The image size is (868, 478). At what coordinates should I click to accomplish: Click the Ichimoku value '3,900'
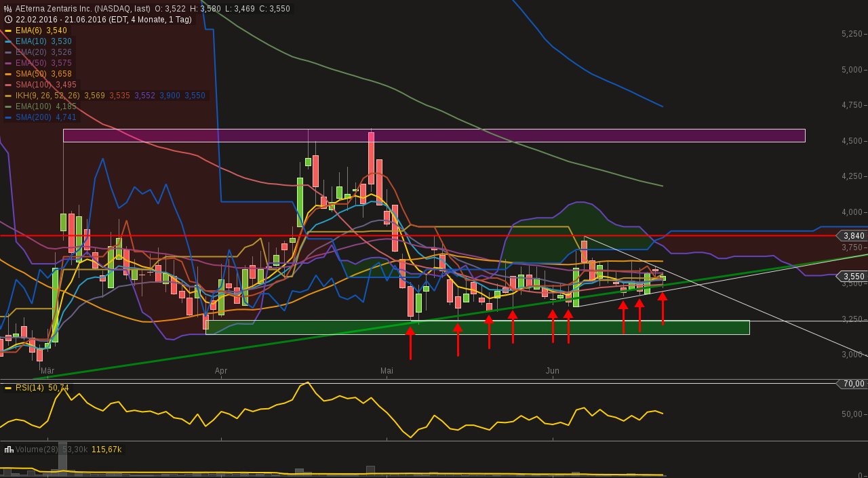point(170,96)
